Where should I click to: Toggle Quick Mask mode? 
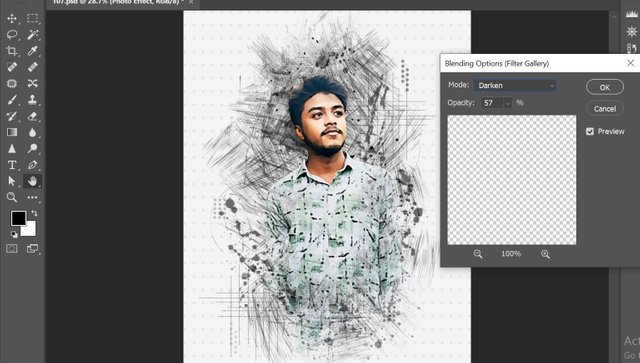[12, 249]
